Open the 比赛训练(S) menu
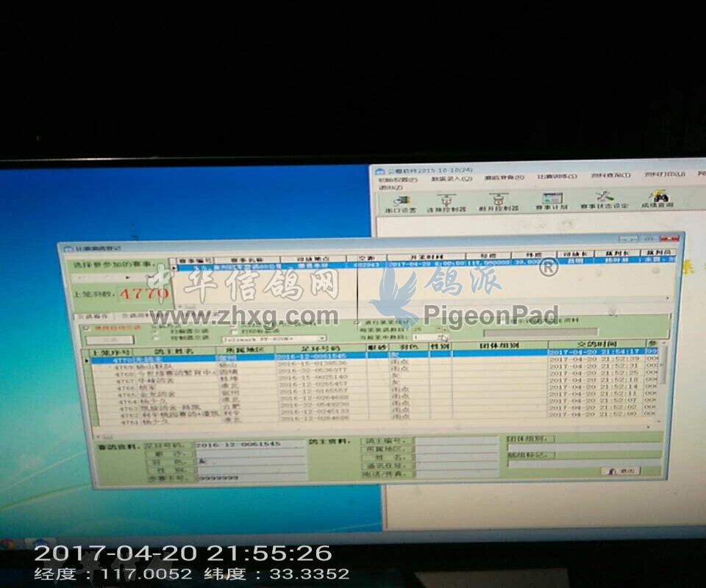The image size is (706, 588). (x=557, y=177)
